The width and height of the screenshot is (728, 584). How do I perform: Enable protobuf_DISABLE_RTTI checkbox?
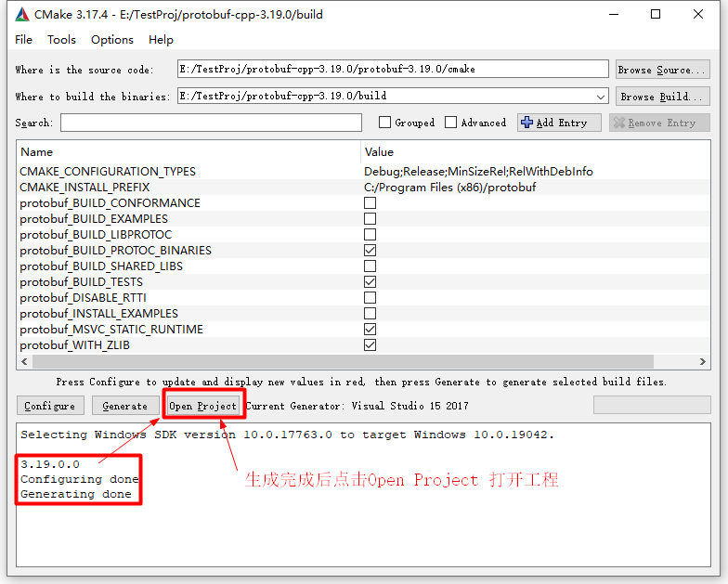pyautogui.click(x=370, y=297)
